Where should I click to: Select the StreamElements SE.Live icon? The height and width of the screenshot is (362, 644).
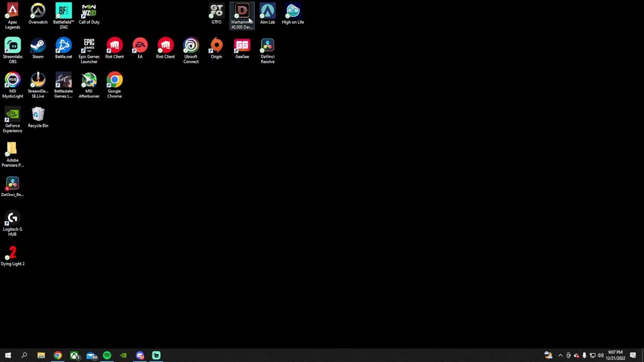[x=38, y=85]
